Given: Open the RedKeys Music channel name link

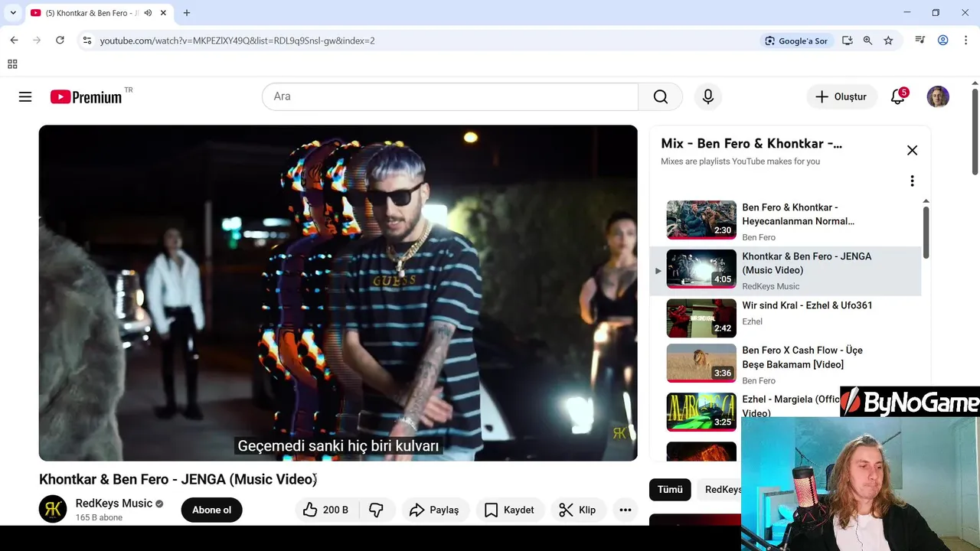Looking at the screenshot, I should click(113, 503).
